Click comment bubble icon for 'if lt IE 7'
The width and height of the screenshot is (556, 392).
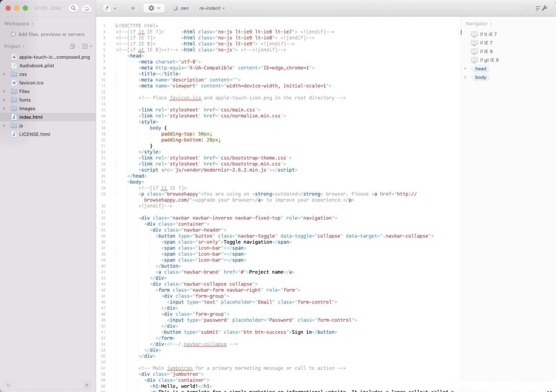pyautogui.click(x=474, y=34)
